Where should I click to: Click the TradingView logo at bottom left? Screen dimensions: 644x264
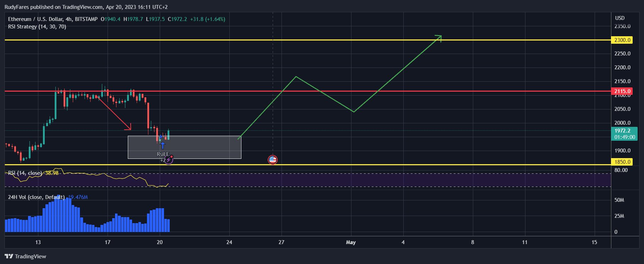tap(26, 256)
